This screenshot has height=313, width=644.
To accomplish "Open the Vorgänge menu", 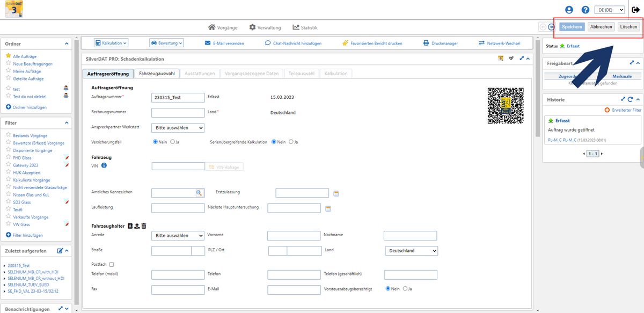I will coord(223,27).
